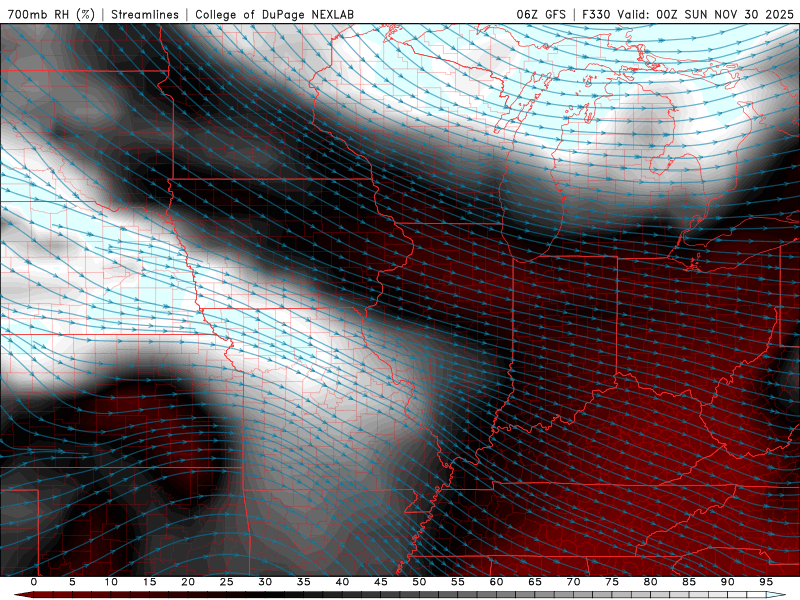800x600 pixels.
Task: Click the colorbar tick label "80"
Action: click(x=650, y=582)
